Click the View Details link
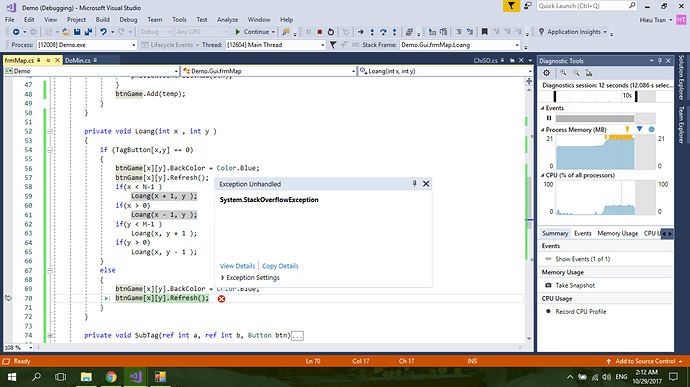The image size is (690, 387). (237, 266)
